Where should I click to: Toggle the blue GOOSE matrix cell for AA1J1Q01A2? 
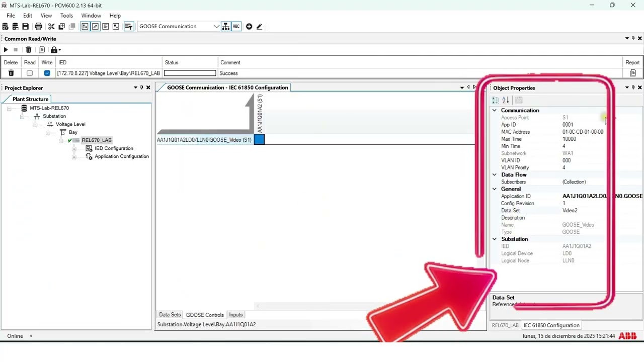click(x=259, y=140)
